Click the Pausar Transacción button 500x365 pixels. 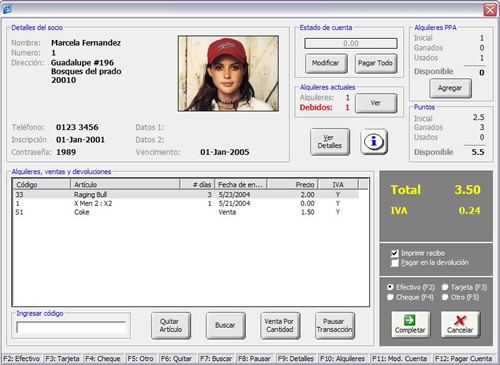click(334, 325)
